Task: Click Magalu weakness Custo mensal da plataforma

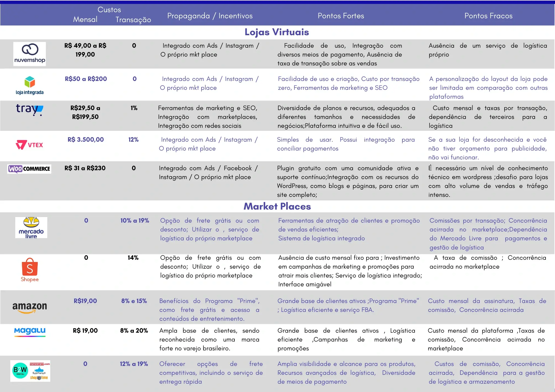Action: (x=486, y=339)
